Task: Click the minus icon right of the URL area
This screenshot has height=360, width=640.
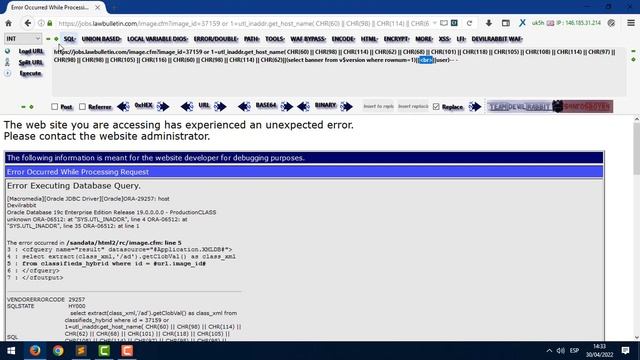Action: (x=633, y=51)
